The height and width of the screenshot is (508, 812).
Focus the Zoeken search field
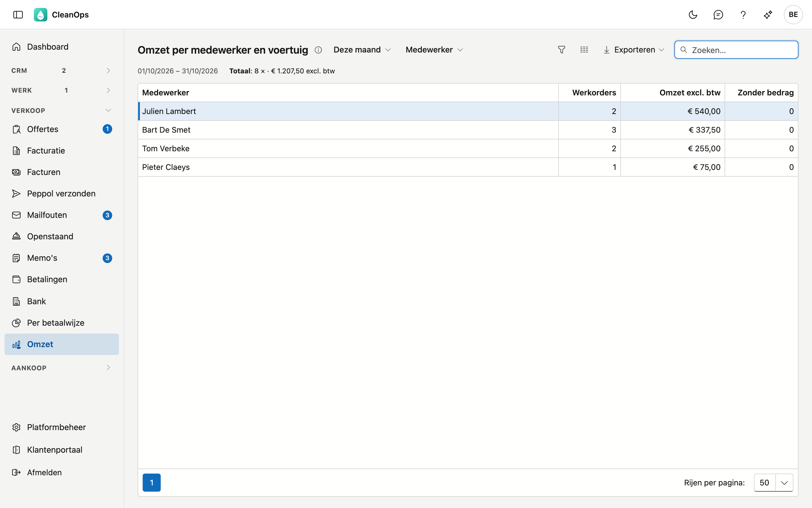(x=736, y=50)
